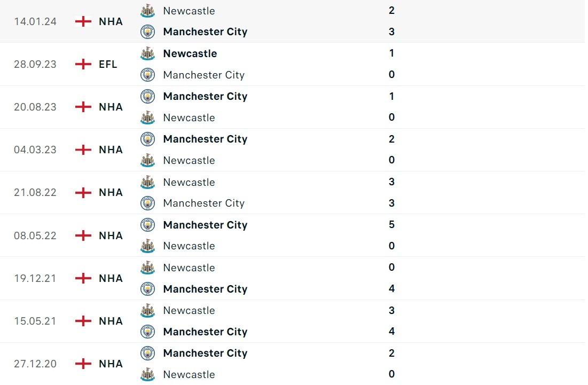Click the 08.05.22 match date
The image size is (588, 385).
point(35,235)
